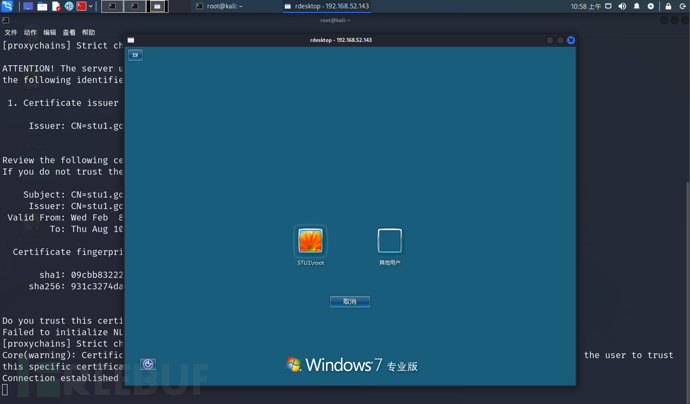Click the lock screen icon in panel
Viewport: 690px width, 404px height.
668,6
